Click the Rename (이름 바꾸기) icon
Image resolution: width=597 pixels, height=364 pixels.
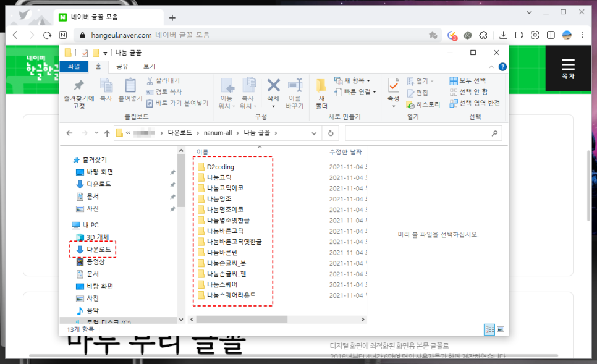click(295, 85)
